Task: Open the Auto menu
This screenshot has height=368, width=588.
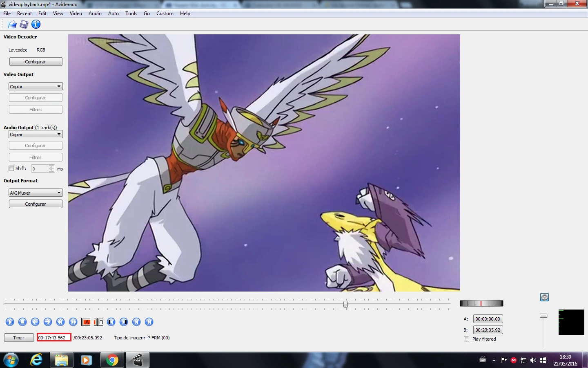Action: coord(114,13)
